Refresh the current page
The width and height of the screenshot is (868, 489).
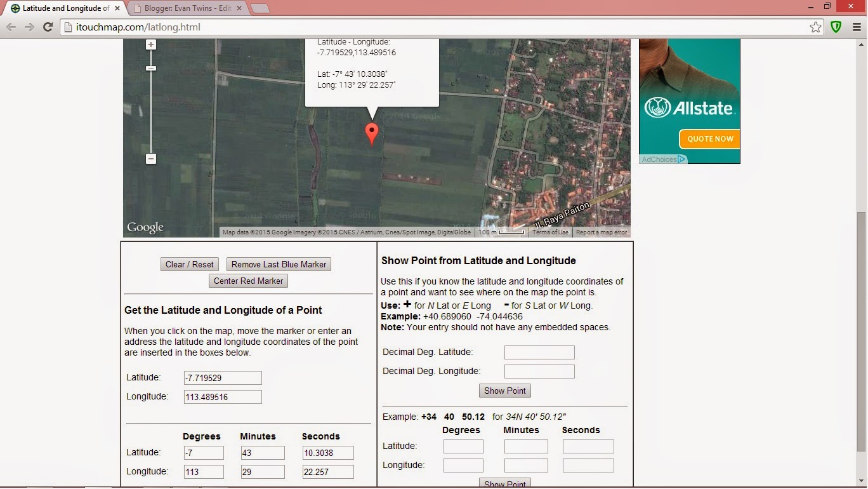(x=48, y=27)
